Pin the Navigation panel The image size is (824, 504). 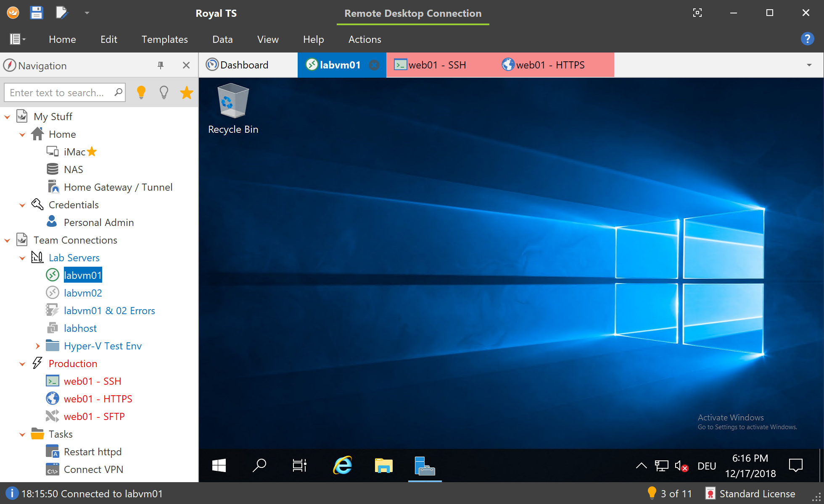[161, 65]
